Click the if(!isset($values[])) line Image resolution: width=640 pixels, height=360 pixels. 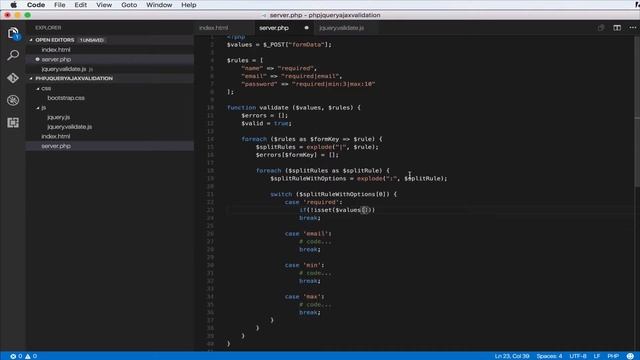[337, 210]
